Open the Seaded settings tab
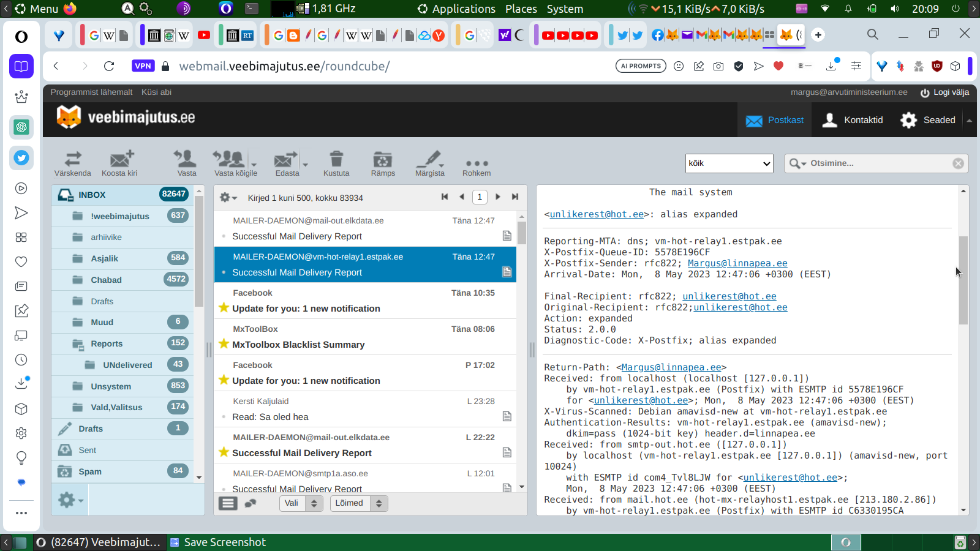Image resolution: width=980 pixels, height=551 pixels. pyautogui.click(x=929, y=120)
